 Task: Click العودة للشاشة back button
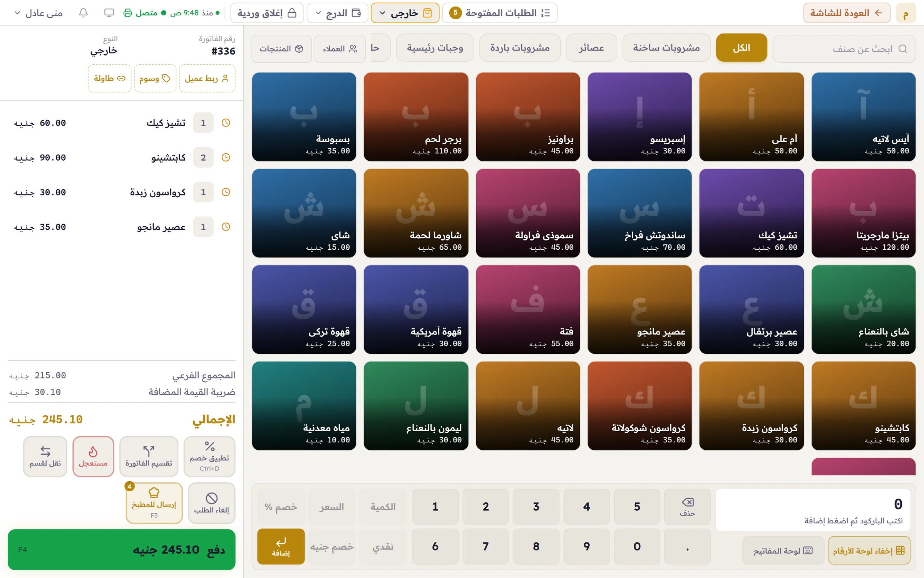pos(847,13)
